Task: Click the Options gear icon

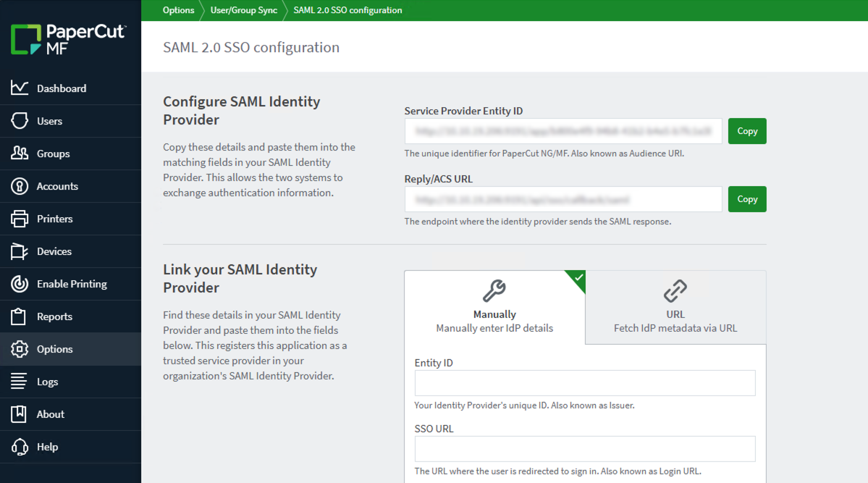Action: (20, 349)
